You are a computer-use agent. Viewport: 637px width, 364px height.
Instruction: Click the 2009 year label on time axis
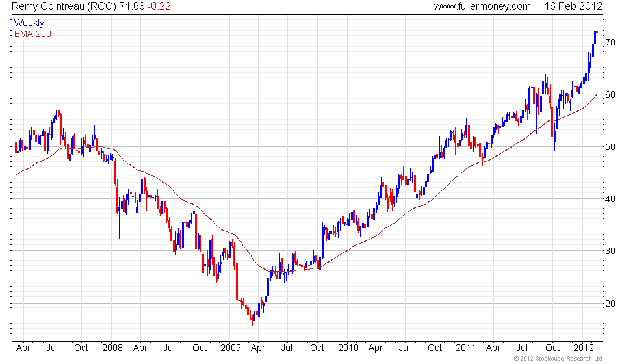click(x=230, y=348)
